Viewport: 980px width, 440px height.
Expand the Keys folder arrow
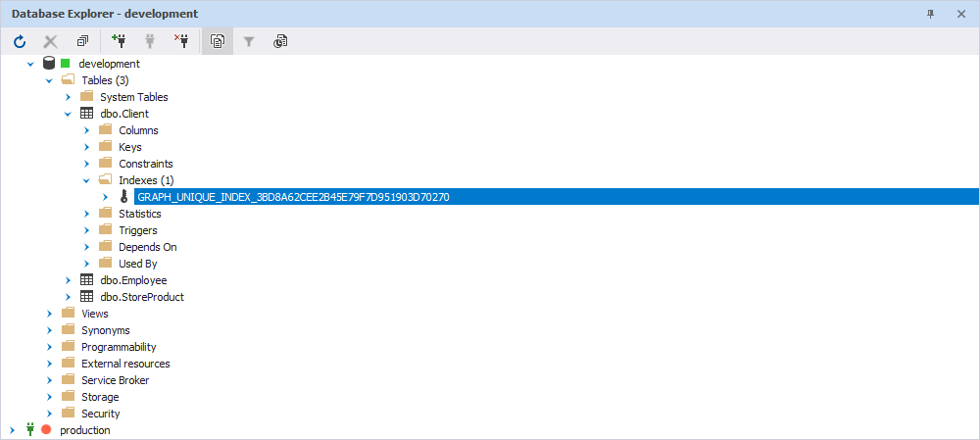pos(87,147)
